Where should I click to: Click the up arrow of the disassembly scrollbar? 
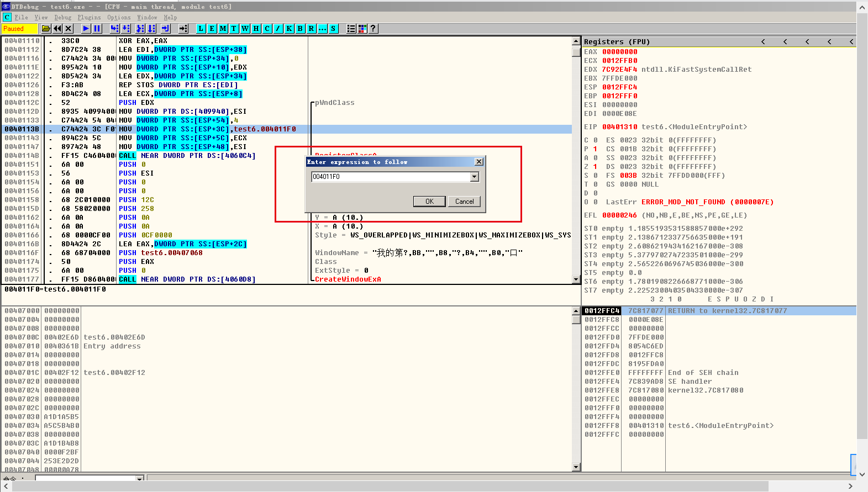point(576,41)
